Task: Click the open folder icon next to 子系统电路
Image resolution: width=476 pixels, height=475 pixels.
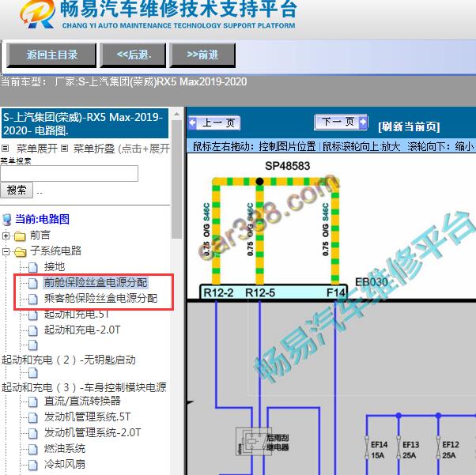Action: pos(20,252)
